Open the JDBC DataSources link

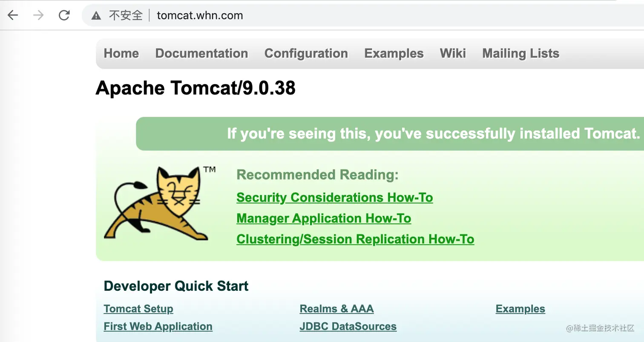coord(348,326)
